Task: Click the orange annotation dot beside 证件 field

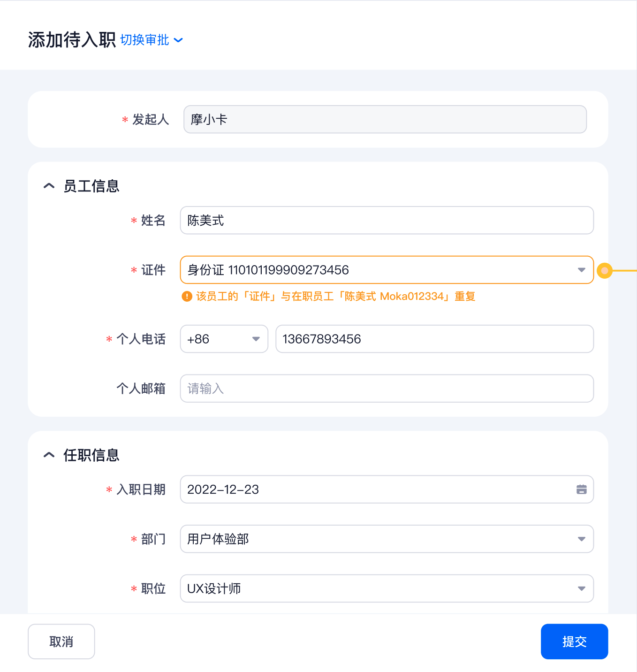Action: 605,270
